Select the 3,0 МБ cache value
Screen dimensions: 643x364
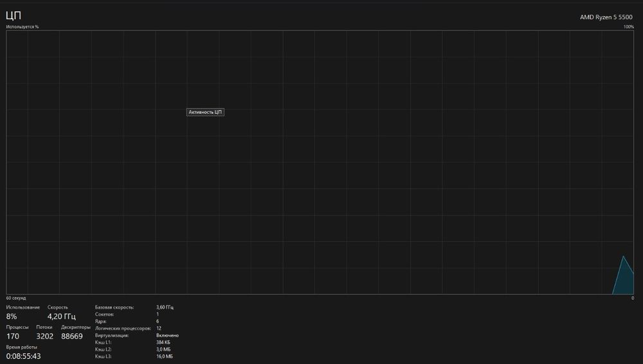tap(163, 349)
